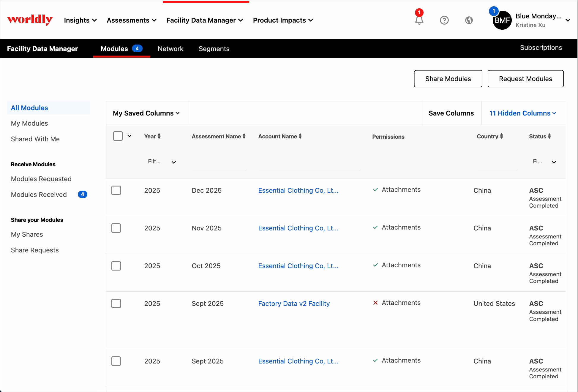
Task: Click the Request Modules button
Action: point(525,79)
